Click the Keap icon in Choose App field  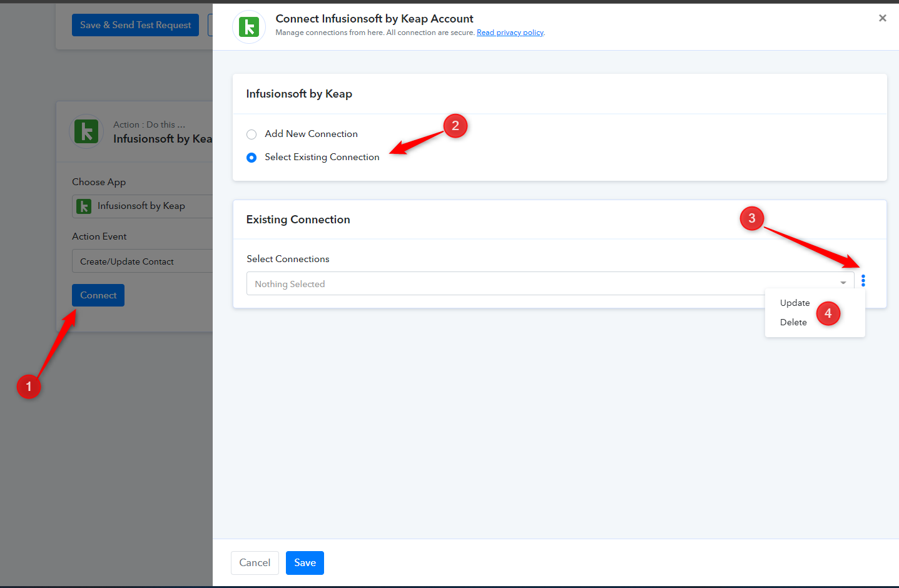click(83, 206)
